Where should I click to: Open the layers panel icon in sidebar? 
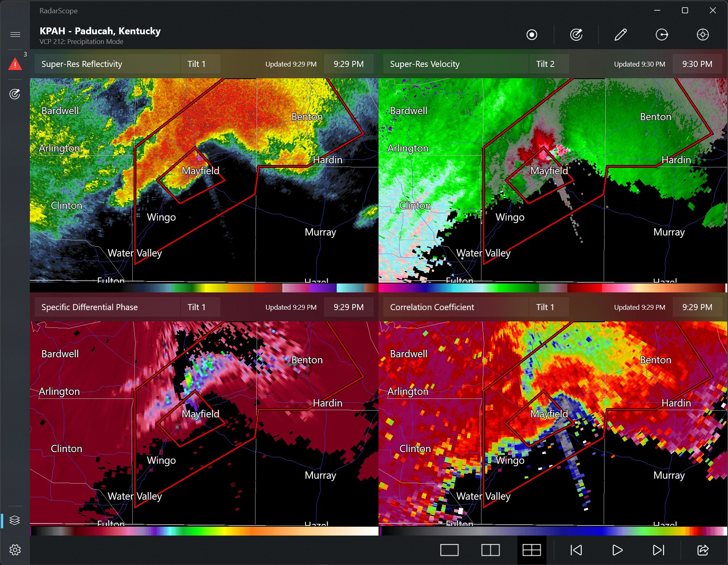click(x=15, y=520)
